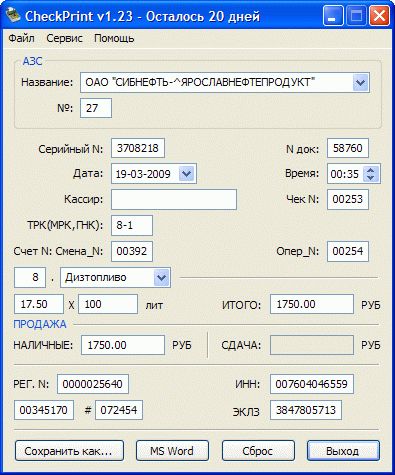Click the ИТОГО field 1750.00
Screen dimensions: 395x475
pyautogui.click(x=312, y=304)
